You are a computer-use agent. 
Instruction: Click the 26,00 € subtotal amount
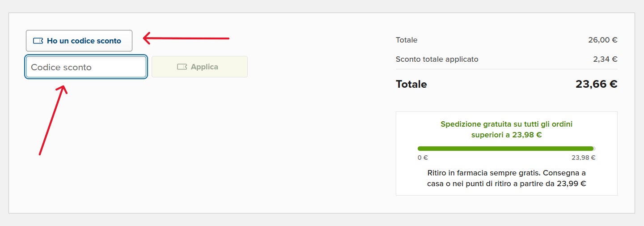602,40
